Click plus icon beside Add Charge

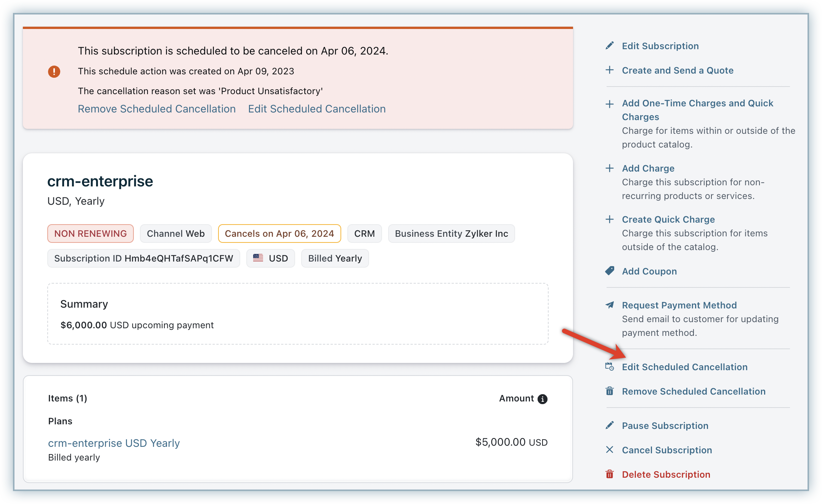(x=610, y=168)
